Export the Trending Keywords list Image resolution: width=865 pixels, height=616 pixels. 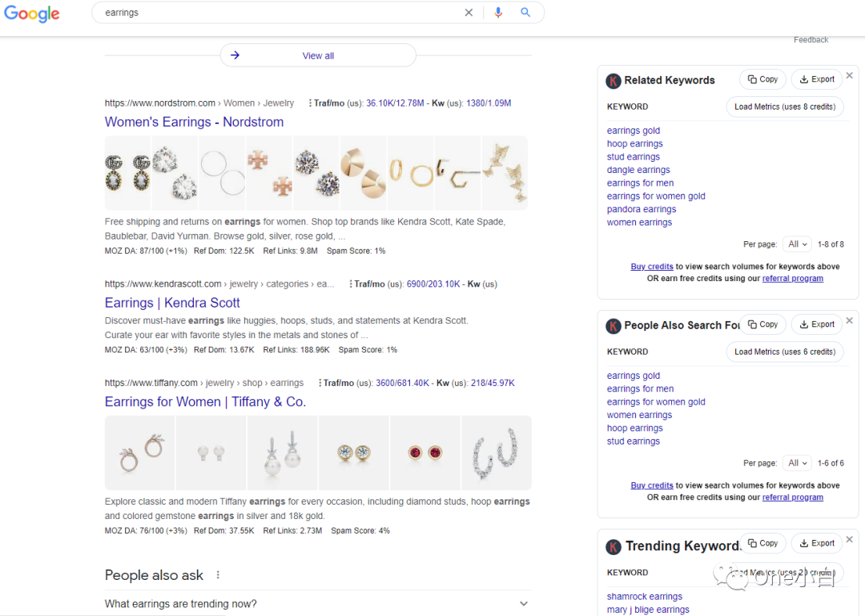coord(817,543)
